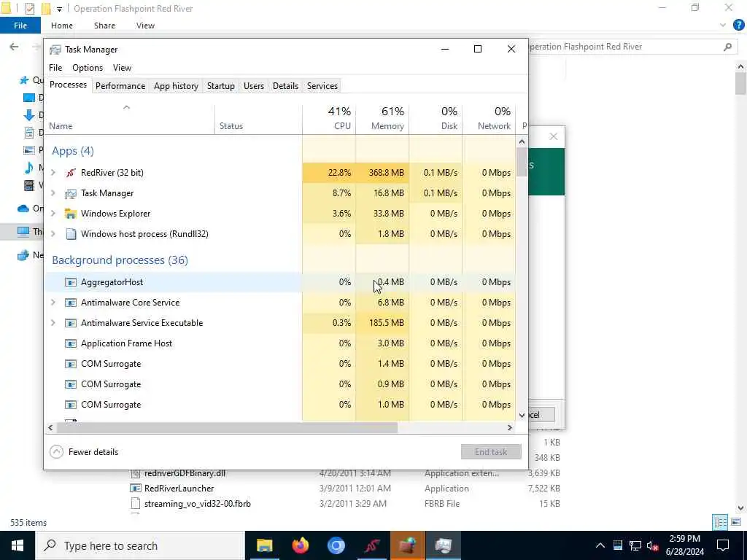Click the Task Manager process row icon
This screenshot has height=560, width=747.
click(x=71, y=193)
